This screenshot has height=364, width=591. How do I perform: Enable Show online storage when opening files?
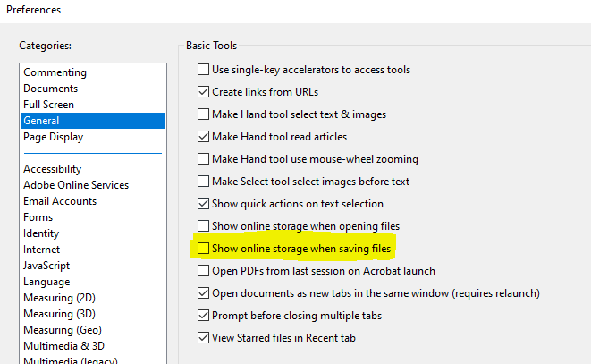[x=203, y=226]
